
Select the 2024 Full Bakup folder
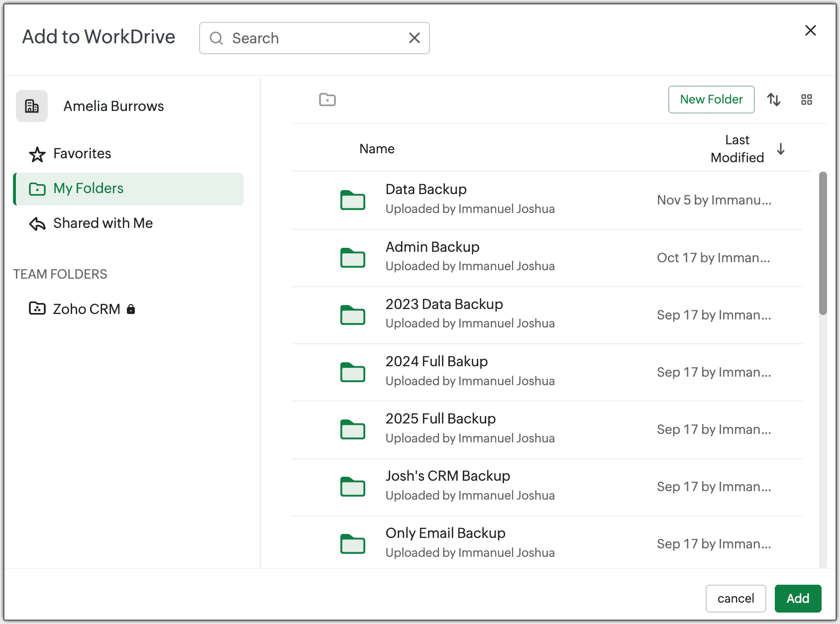[x=547, y=372]
